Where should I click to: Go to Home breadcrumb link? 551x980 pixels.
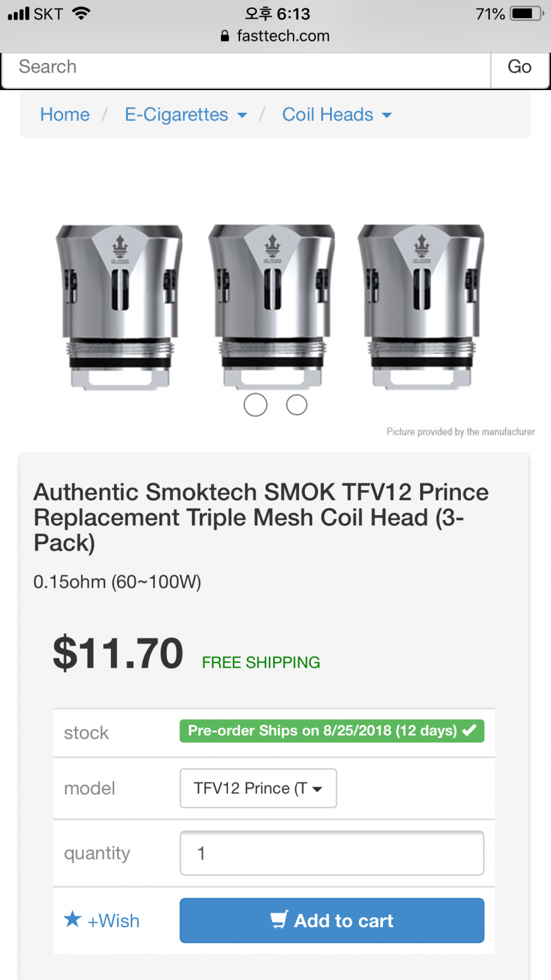(65, 115)
